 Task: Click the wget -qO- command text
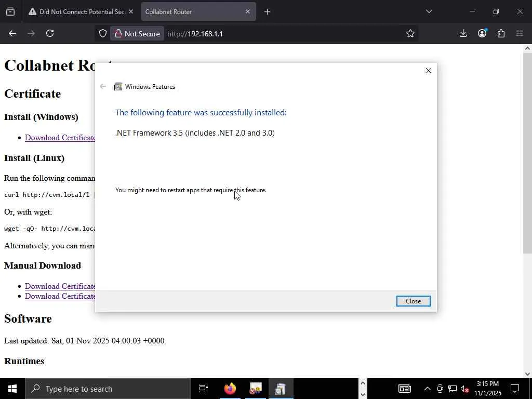pos(49,229)
